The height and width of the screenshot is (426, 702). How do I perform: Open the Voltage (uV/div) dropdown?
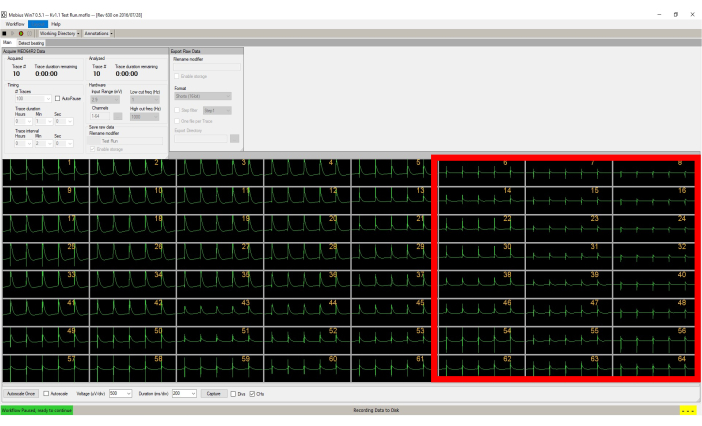tap(120, 394)
